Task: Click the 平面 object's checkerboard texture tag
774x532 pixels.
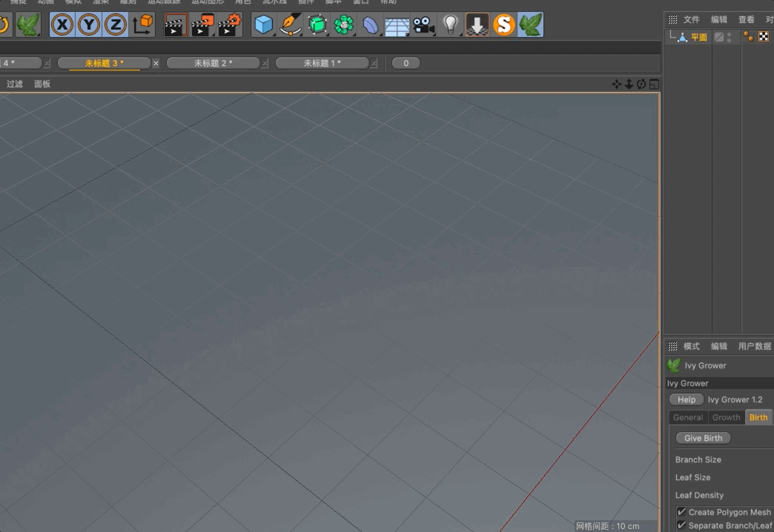Action: coord(764,37)
